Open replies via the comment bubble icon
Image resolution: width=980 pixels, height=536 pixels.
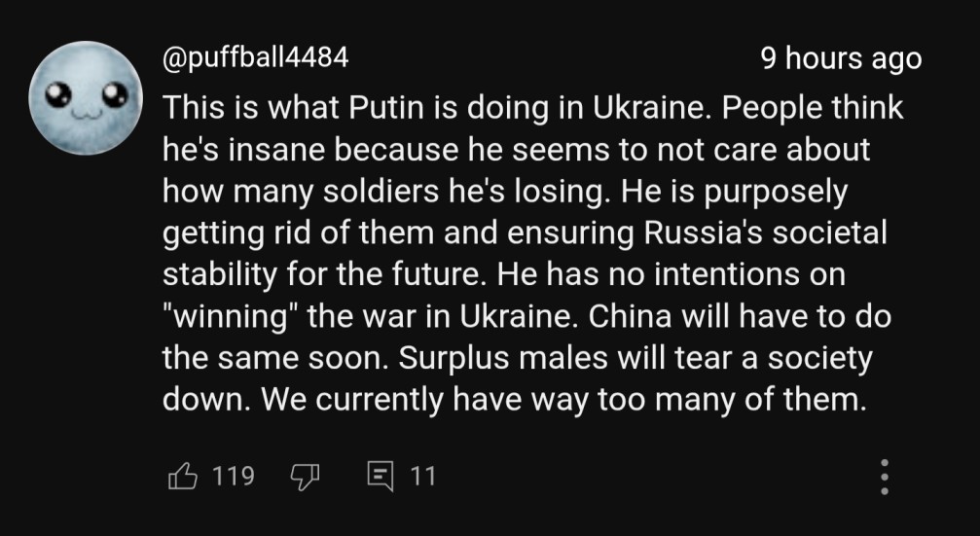pos(380,477)
